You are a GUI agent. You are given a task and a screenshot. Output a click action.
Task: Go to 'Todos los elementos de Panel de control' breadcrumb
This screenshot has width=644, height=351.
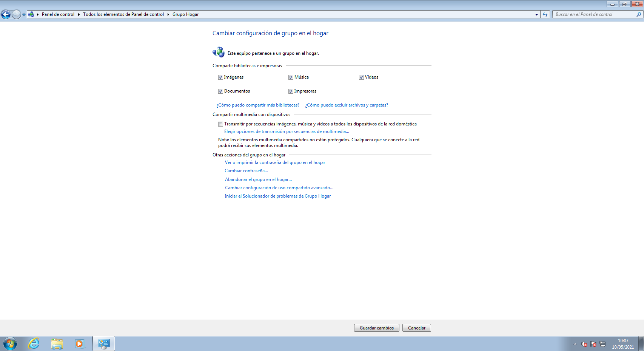point(123,14)
